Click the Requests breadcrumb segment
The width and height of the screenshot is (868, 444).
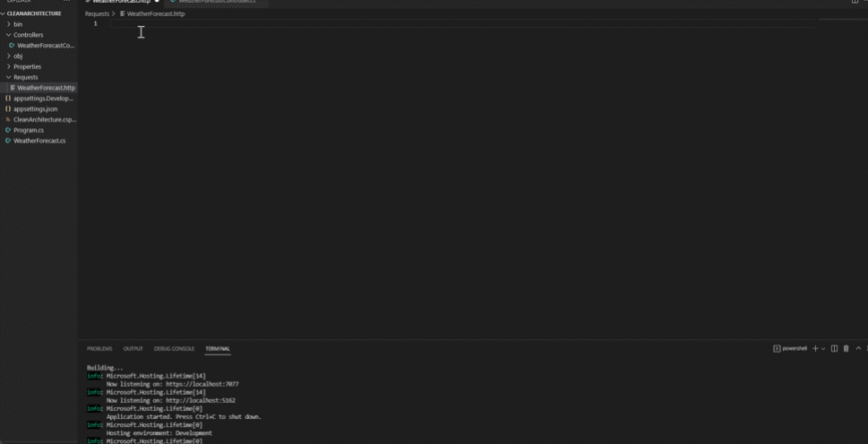pyautogui.click(x=98, y=14)
